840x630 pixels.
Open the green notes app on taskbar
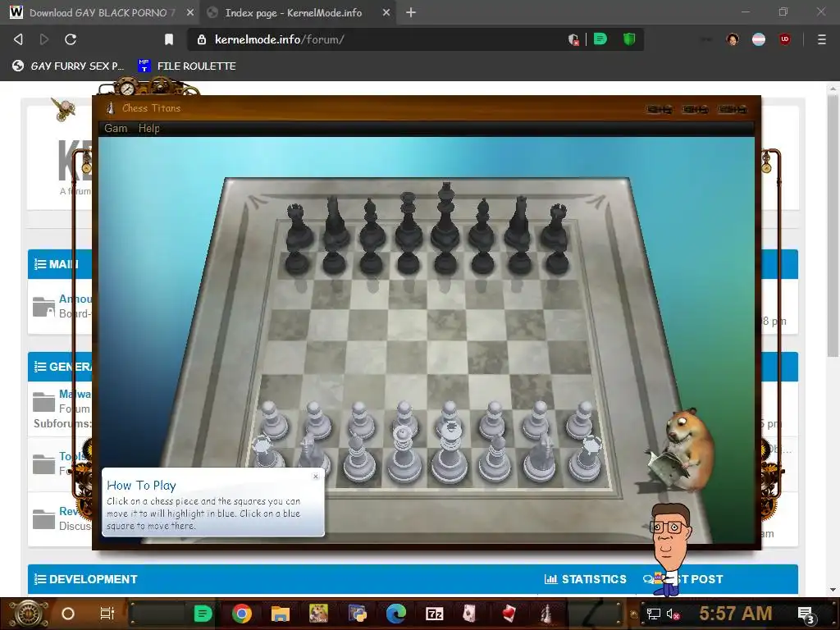pyautogui.click(x=203, y=614)
